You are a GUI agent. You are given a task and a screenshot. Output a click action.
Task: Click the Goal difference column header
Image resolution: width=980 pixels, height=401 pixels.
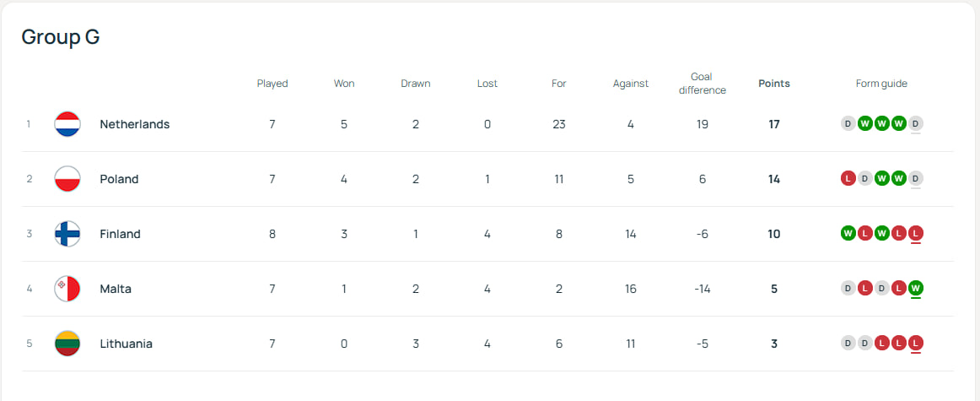[x=702, y=84]
